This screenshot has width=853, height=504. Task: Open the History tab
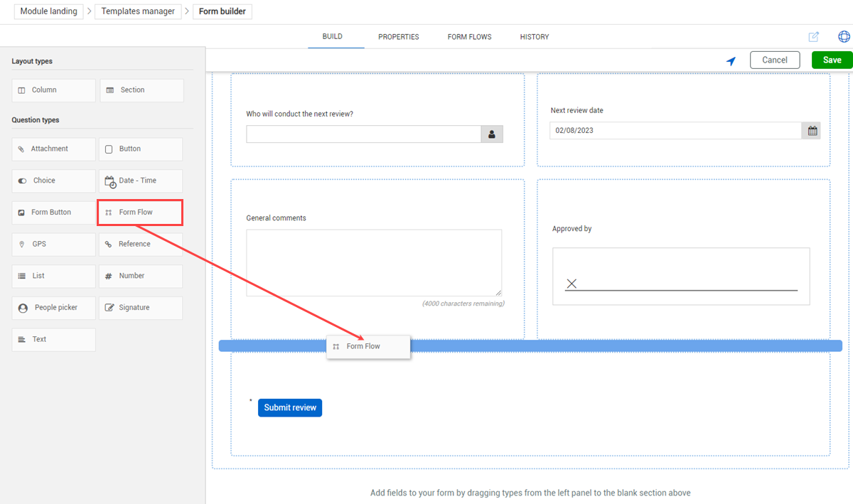534,37
